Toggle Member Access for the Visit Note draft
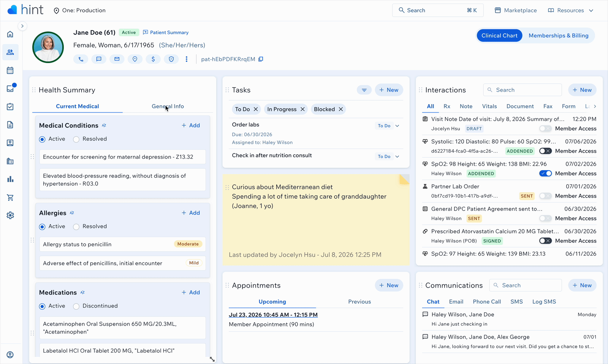 (x=545, y=128)
